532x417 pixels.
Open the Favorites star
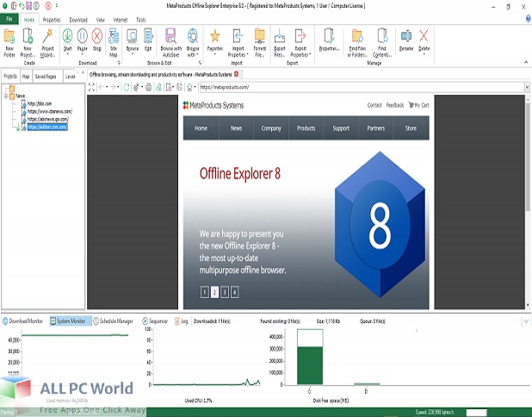(214, 40)
